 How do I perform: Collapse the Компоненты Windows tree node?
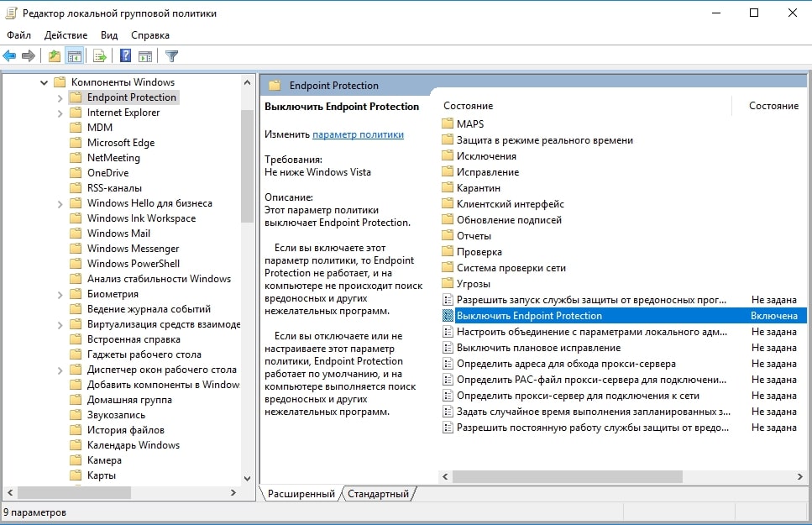click(44, 82)
